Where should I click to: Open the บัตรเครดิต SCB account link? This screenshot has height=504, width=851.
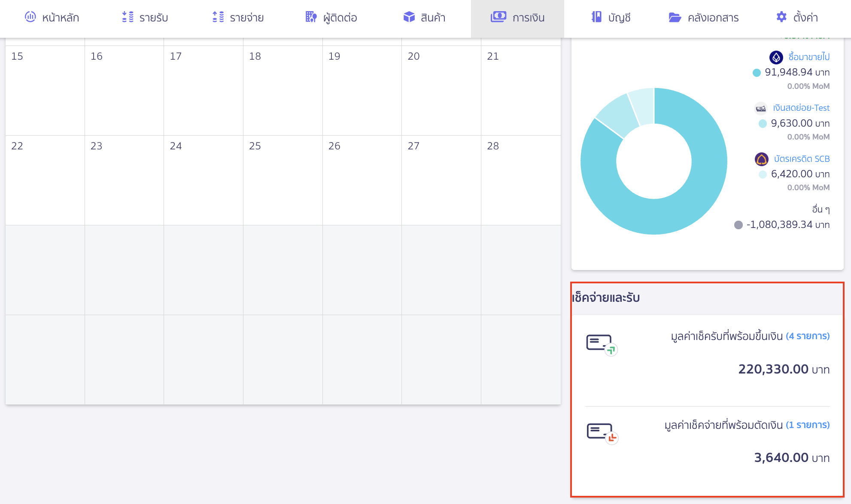(801, 159)
